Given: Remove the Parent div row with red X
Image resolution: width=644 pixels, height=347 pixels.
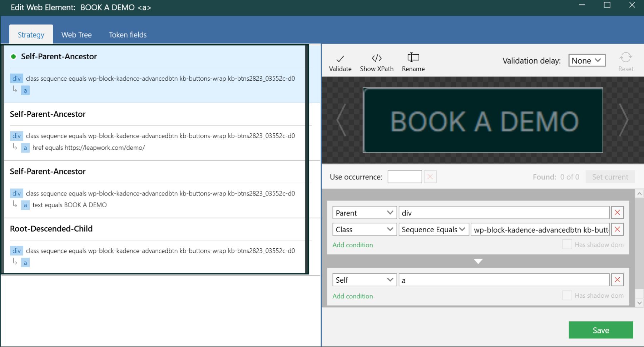Looking at the screenshot, I should coord(617,213).
